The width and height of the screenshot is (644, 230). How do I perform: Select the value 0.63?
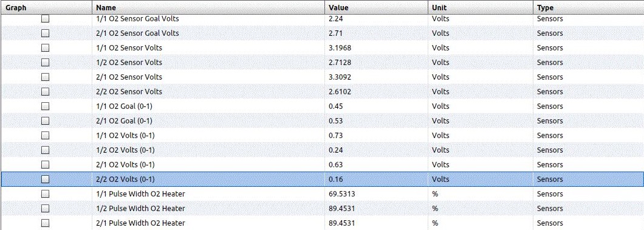[335, 165]
